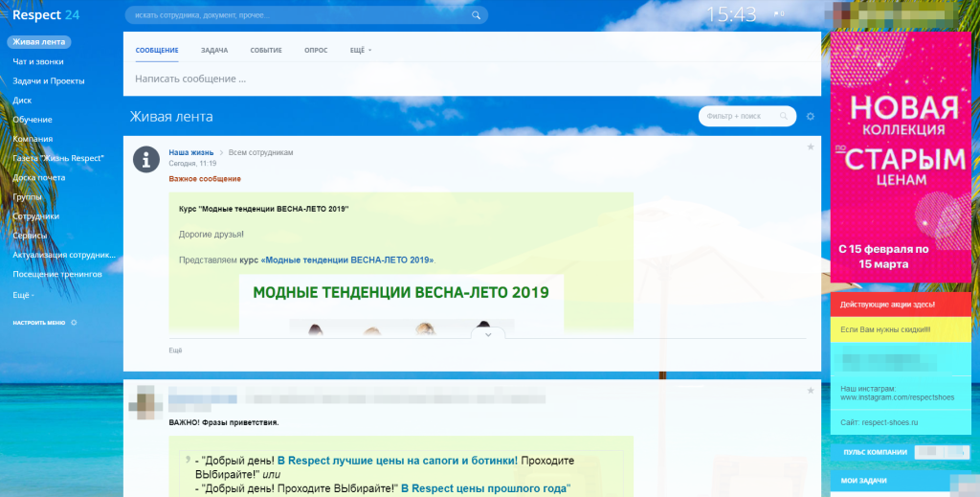Screen dimensions: 980x497
Task: Click the Наша жизнь author link
Action: [x=191, y=152]
